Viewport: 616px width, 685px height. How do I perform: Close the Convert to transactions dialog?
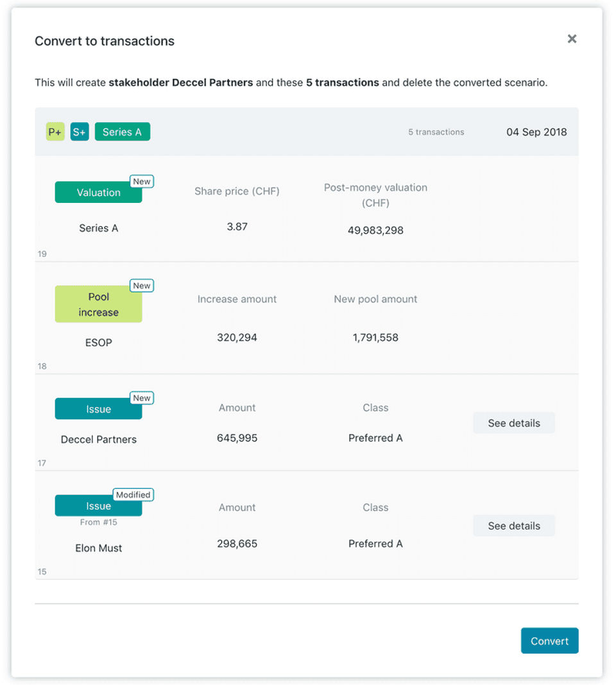point(572,39)
